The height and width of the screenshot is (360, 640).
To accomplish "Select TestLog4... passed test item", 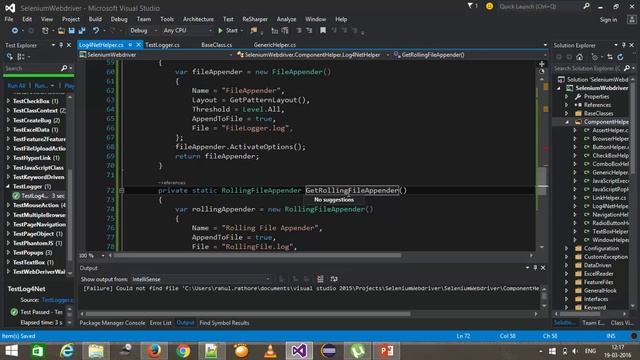I will pyautogui.click(x=39, y=196).
